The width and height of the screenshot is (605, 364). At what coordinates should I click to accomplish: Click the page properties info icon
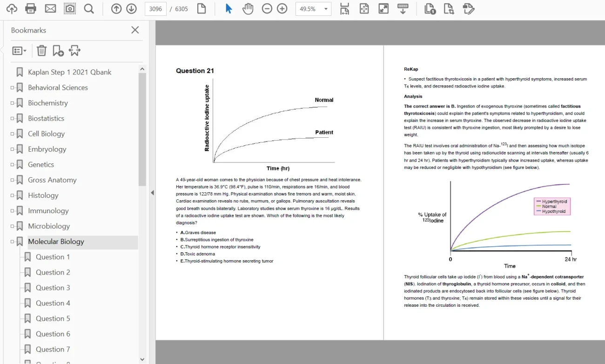[430, 8]
